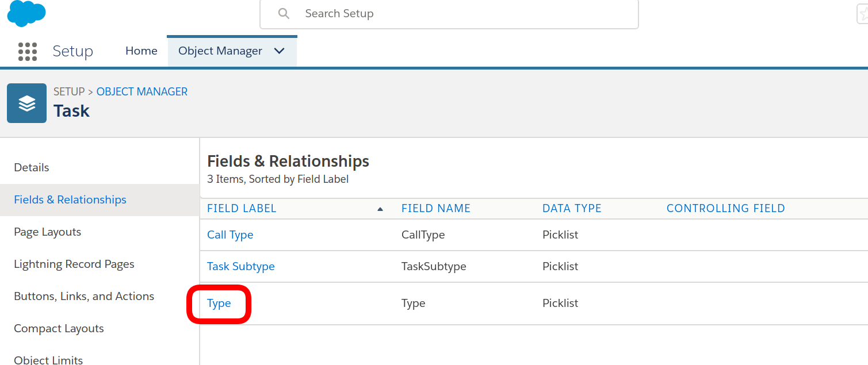Click the favorites star icon
The image size is (868, 365).
[x=863, y=14]
